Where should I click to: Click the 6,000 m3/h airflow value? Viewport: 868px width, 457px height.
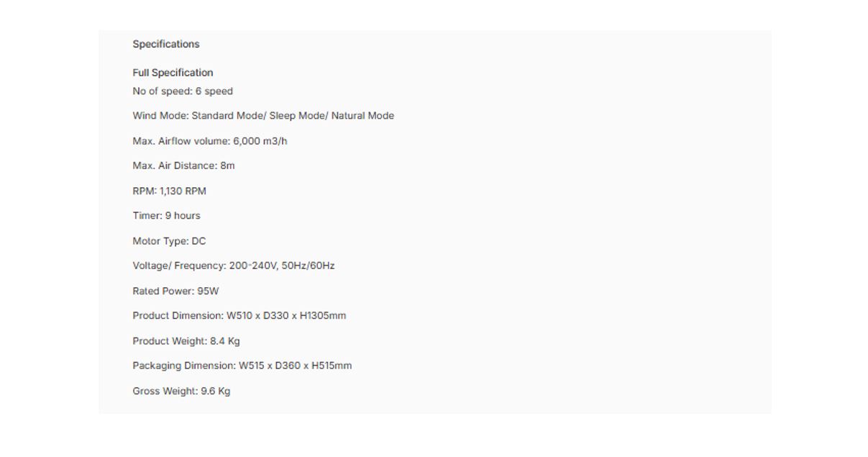coord(260,141)
